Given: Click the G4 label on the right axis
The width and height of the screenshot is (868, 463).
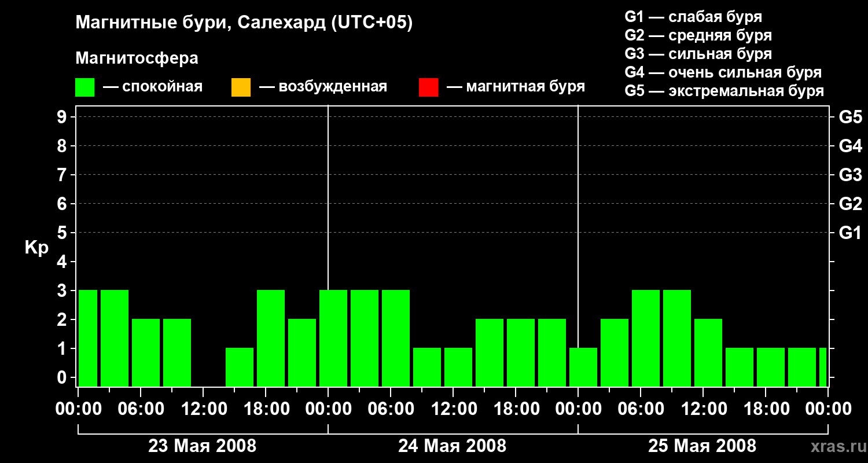Looking at the screenshot, I should pos(851,146).
